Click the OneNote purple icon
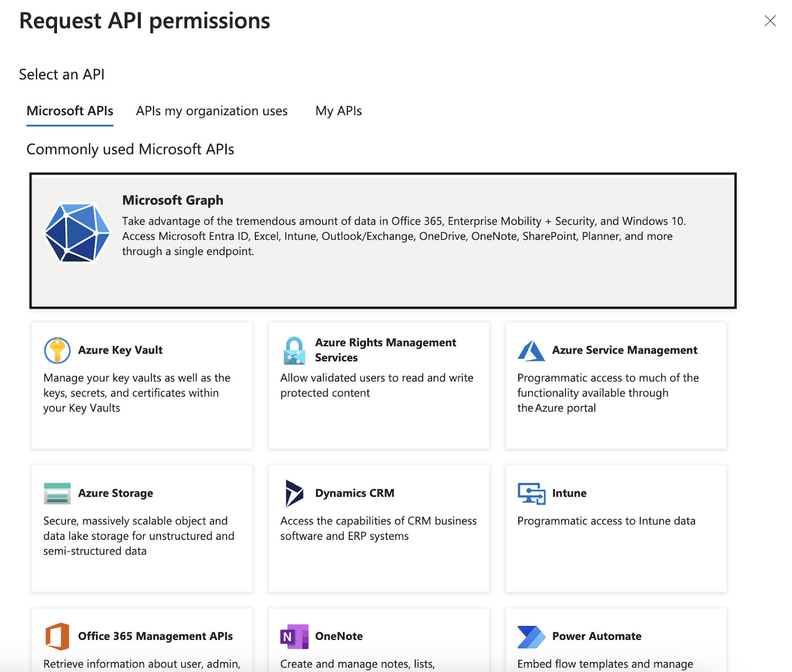 (x=294, y=636)
